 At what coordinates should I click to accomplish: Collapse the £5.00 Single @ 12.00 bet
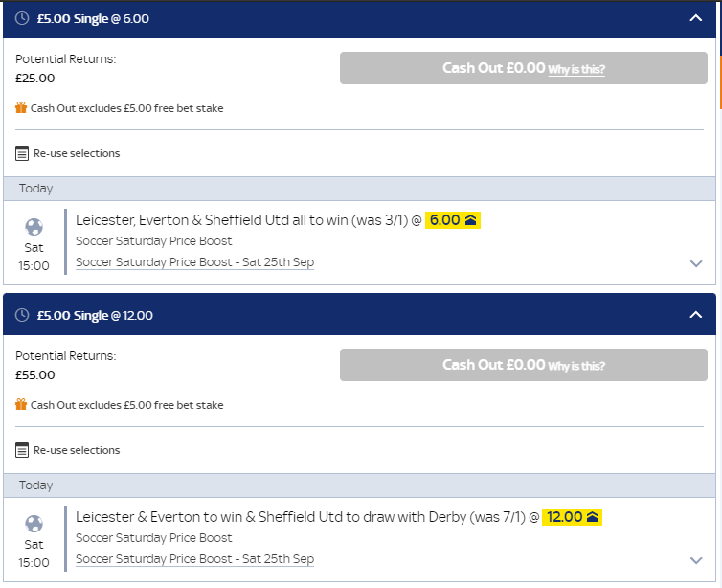(696, 316)
